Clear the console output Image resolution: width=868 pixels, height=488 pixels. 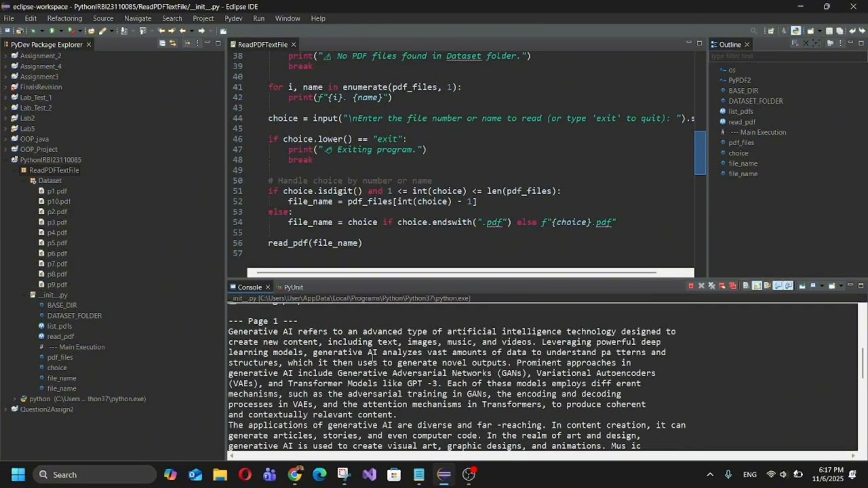tap(746, 286)
